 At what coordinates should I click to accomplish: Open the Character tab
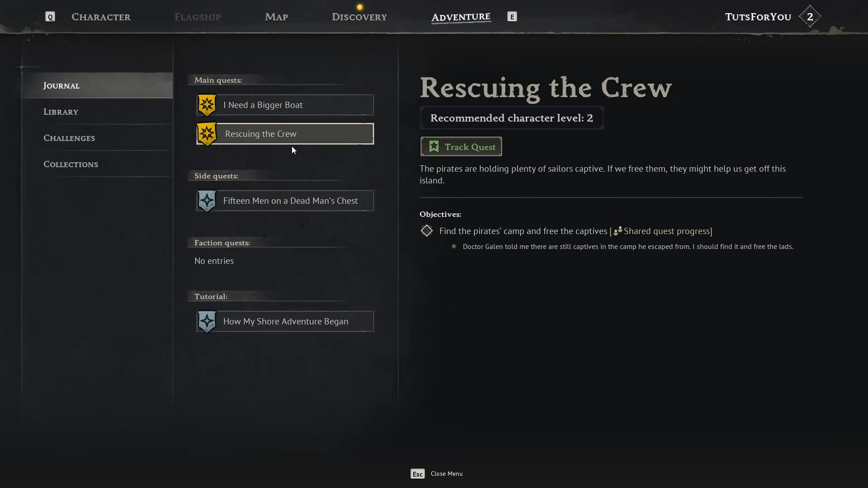coord(101,17)
